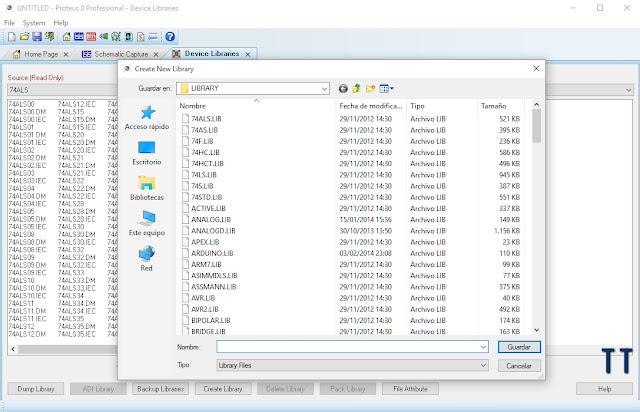The height and width of the screenshot is (412, 640).
Task: Close the Create New Library dialog
Action: click(x=536, y=69)
